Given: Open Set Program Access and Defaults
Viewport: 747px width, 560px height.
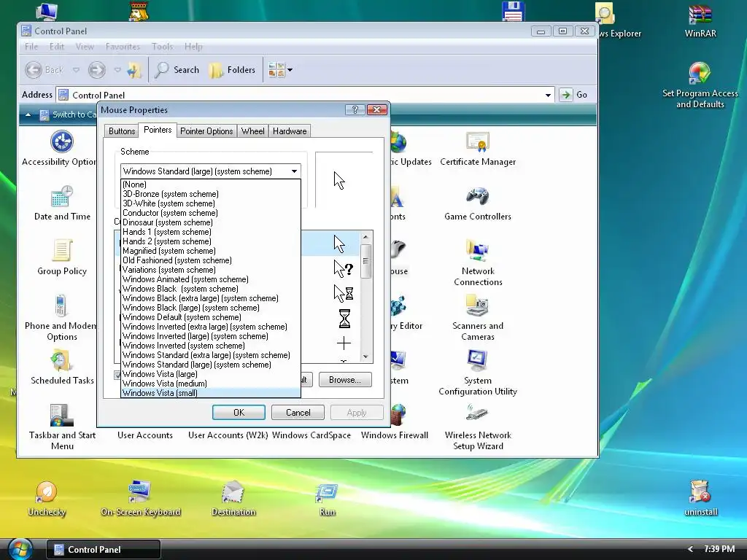Looking at the screenshot, I should click(700, 85).
